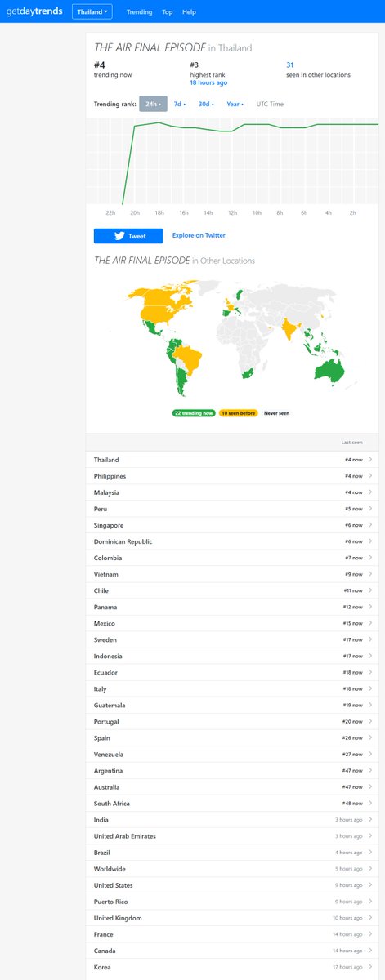The width and height of the screenshot is (385, 980).
Task: Open the Ecuador row arrow
Action: [370, 672]
